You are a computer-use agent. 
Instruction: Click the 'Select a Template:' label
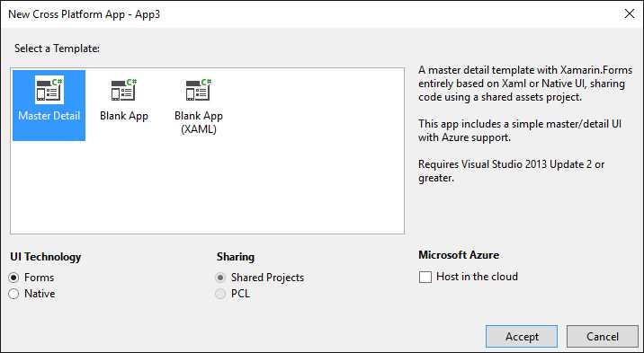57,49
